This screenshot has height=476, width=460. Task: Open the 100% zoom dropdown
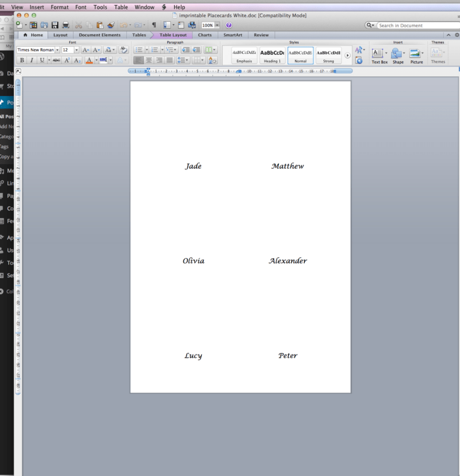(217, 26)
